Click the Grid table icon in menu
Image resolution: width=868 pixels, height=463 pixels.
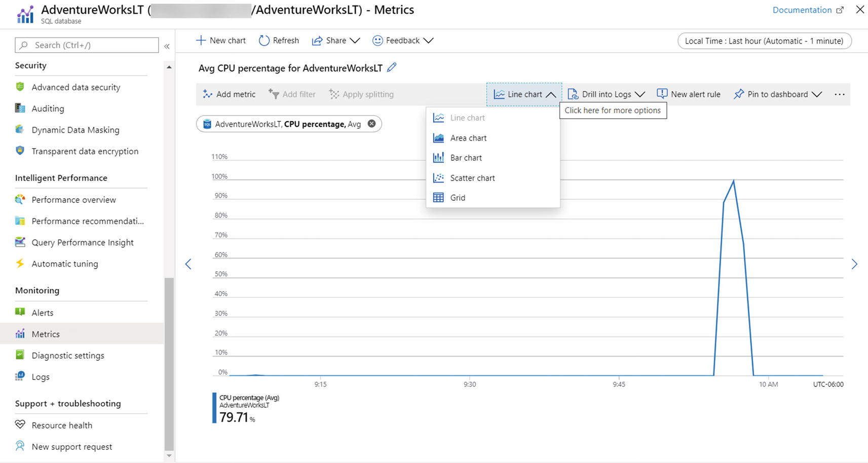pyautogui.click(x=438, y=198)
